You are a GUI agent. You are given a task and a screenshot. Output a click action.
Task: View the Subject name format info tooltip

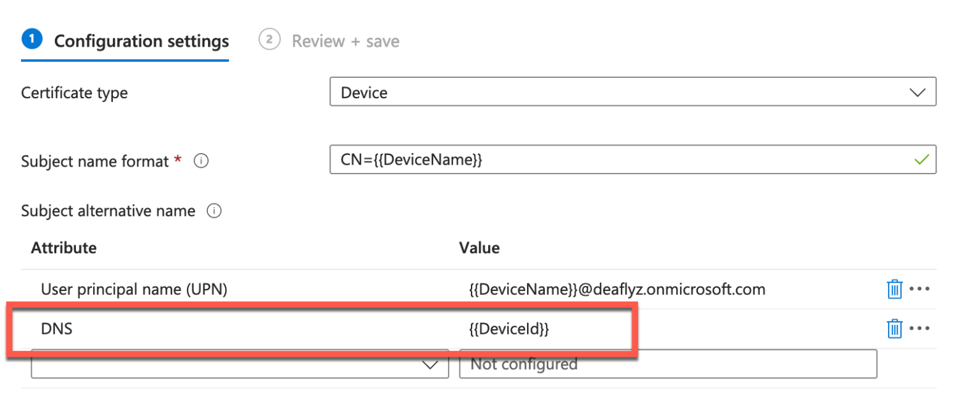coord(201,161)
